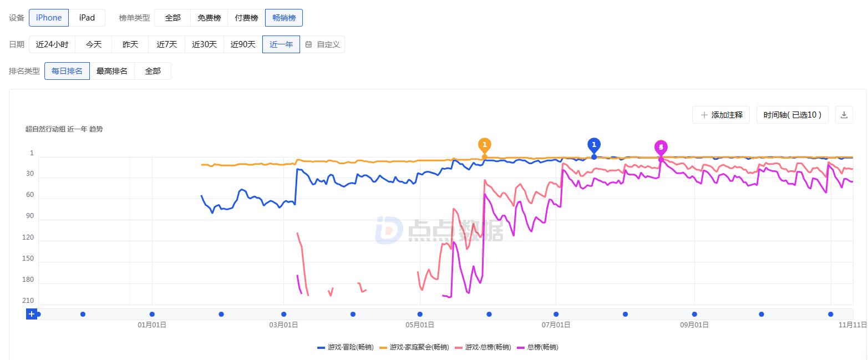Open the 时间轴(已选10) selector
Viewport: 868px width, 360px height.
[x=792, y=115]
